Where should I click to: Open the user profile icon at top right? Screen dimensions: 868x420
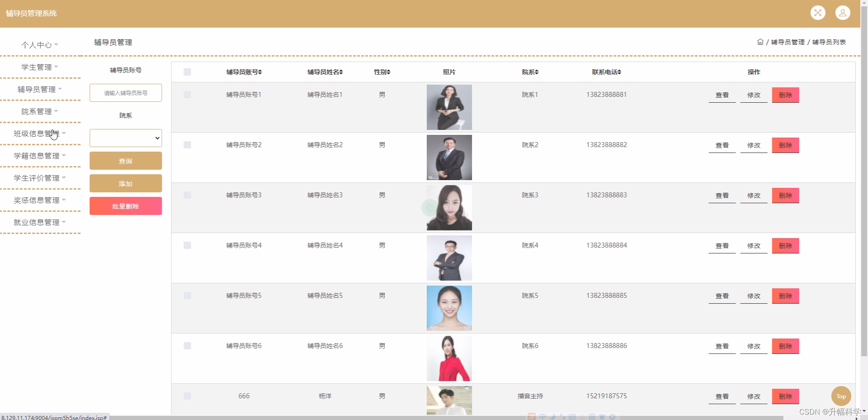843,13
